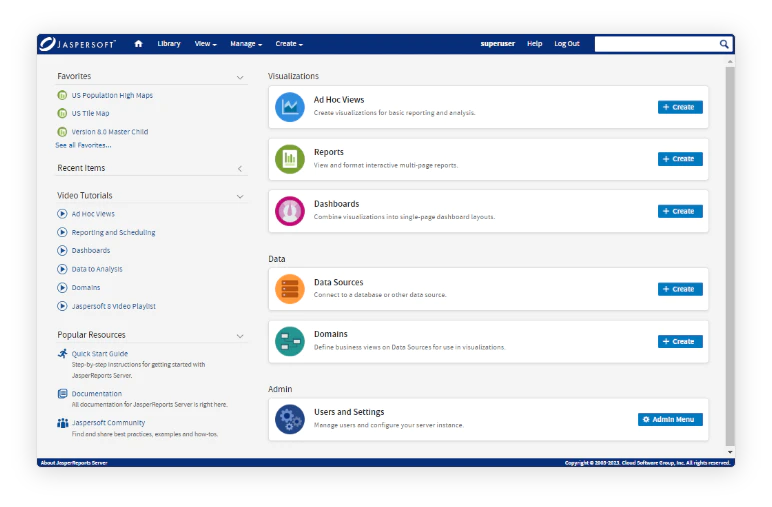Open the Create dropdown menu in navbar
The width and height of the screenshot is (772, 507).
[289, 44]
